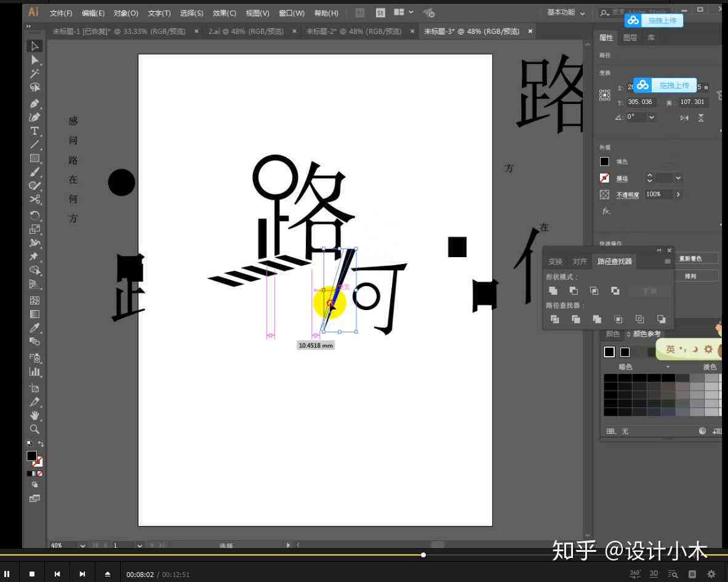Open the stroke weight dropdown

[x=678, y=178]
